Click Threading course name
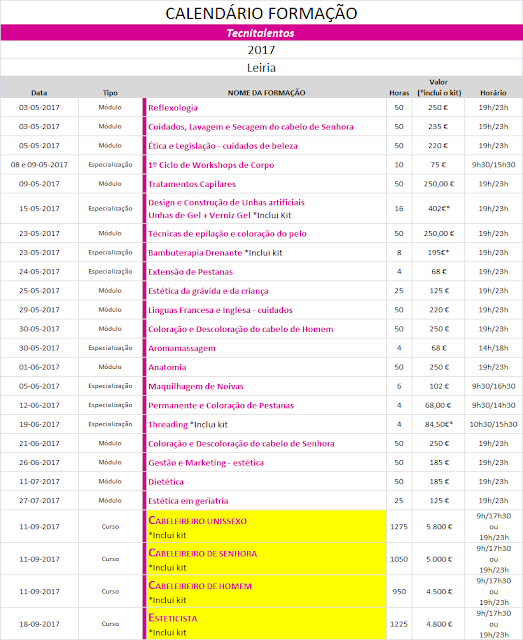This screenshot has height=640, width=523. coord(168,424)
